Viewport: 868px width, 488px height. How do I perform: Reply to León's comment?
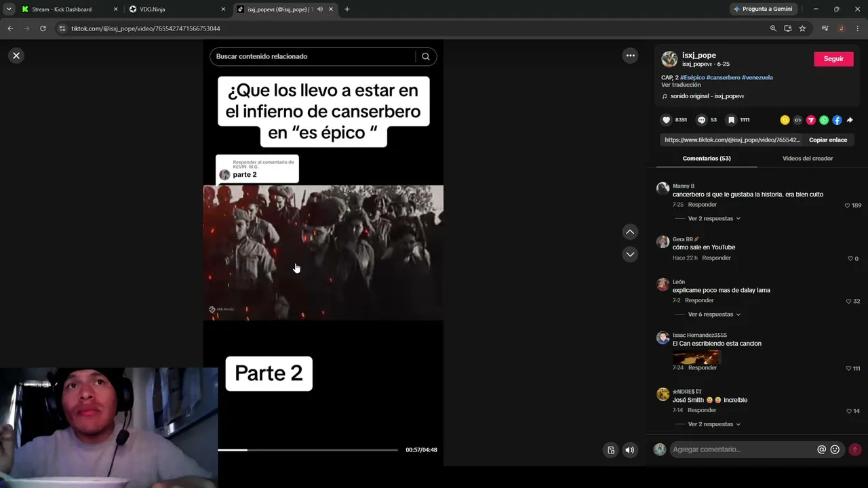tap(699, 301)
